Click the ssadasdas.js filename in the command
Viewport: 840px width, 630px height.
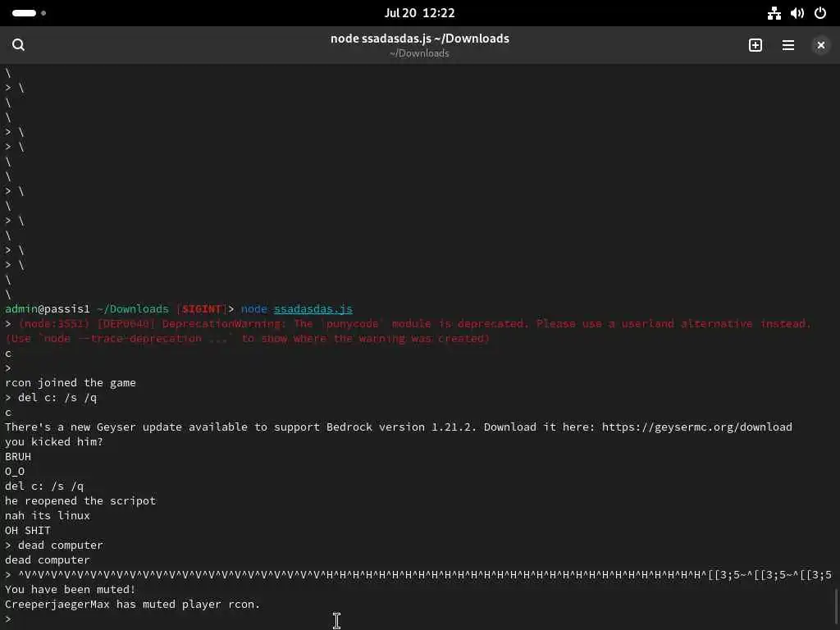[x=313, y=309]
